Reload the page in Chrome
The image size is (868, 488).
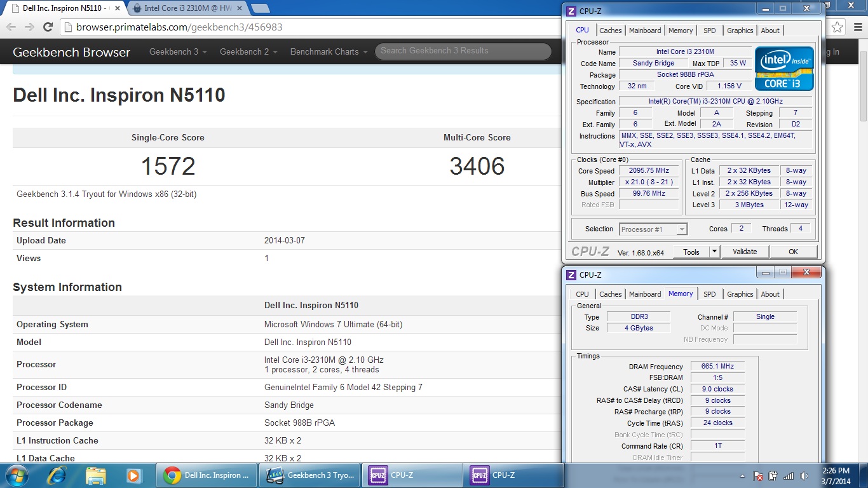click(48, 27)
